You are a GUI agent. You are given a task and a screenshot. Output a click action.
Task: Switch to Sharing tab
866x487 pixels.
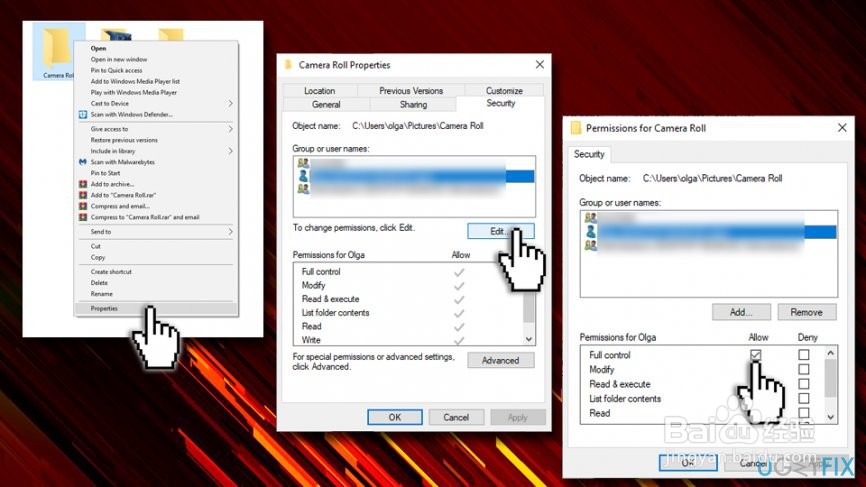pos(413,104)
